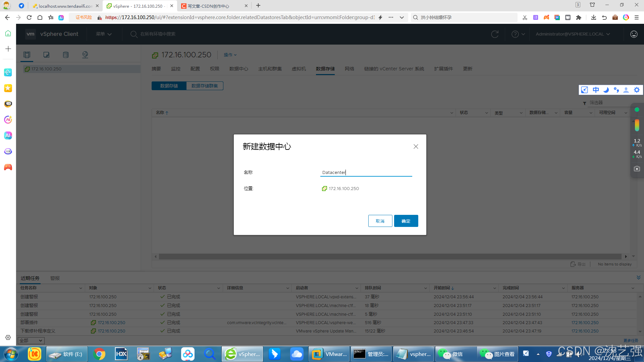Sort tasks by 开始时间 column

tap(444, 288)
